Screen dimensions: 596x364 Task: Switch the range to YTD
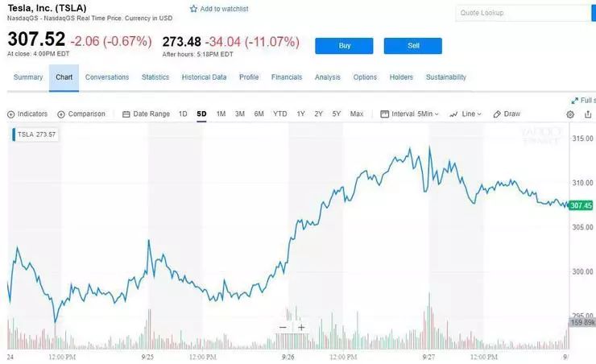[279, 114]
